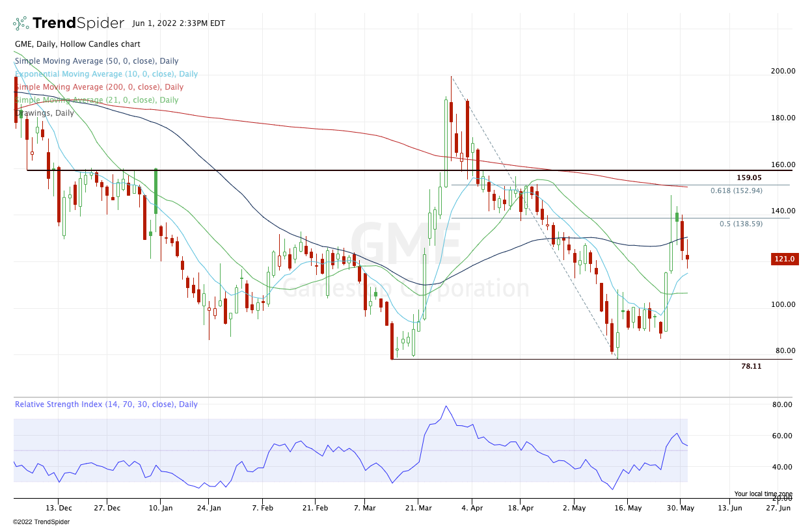Hide the Simple Moving Average 200 indicator legend

coord(99,87)
